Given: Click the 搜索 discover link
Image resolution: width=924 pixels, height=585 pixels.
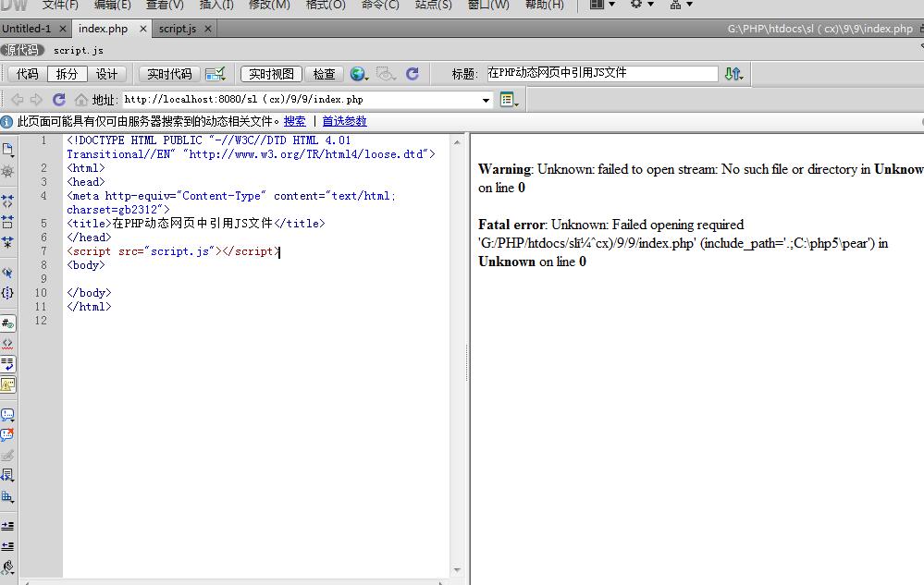Looking at the screenshot, I should 295,121.
